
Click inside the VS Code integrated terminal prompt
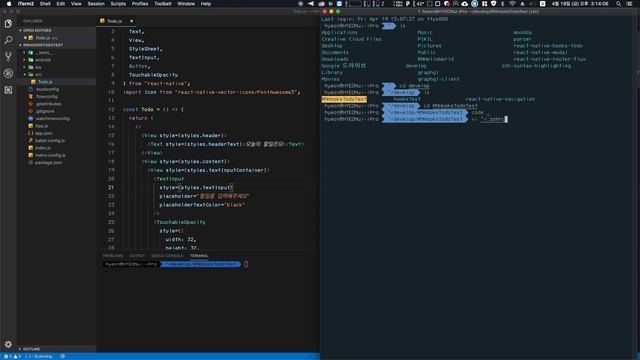pos(246,264)
